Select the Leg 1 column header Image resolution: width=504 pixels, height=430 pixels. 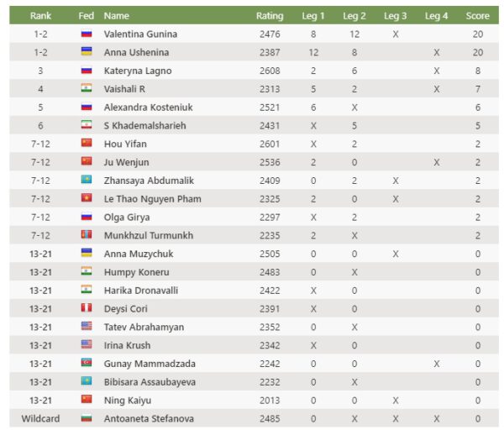[312, 16]
